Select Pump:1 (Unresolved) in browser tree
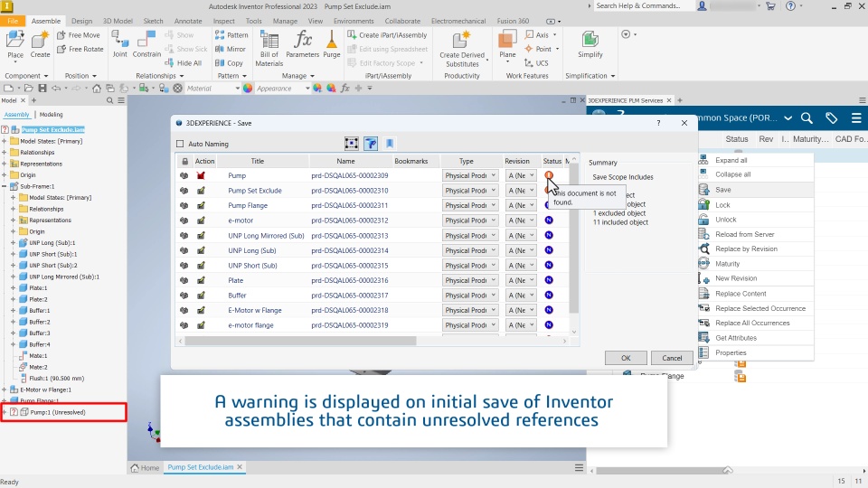Viewport: 868px width, 488px height. coord(58,412)
